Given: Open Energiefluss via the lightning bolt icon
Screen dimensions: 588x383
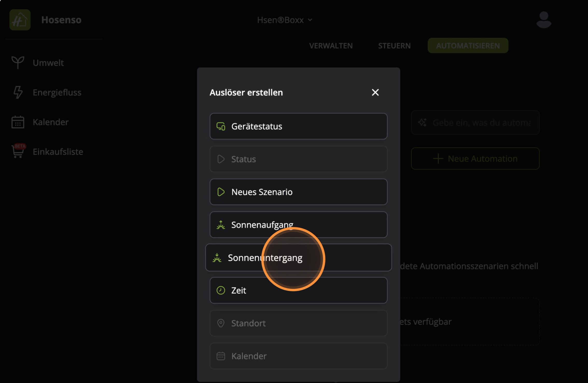Looking at the screenshot, I should (x=18, y=92).
